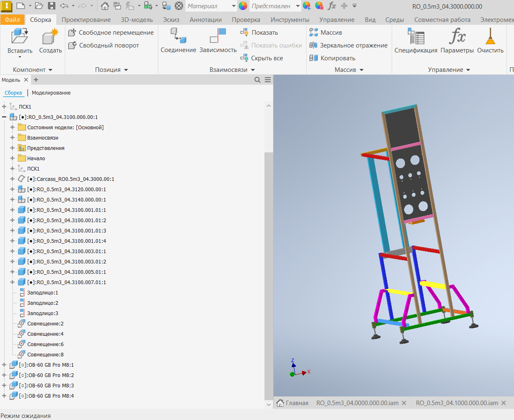Click the clear appearance override icon

[x=319, y=6]
